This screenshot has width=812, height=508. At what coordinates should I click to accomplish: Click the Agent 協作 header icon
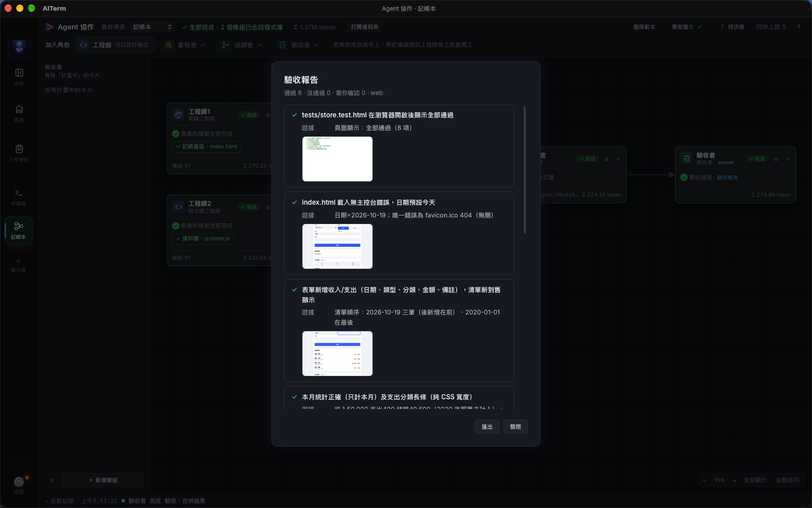50,27
